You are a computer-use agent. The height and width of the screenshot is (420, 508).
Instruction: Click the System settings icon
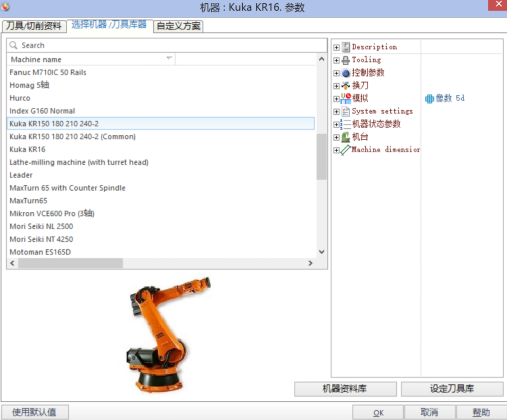(346, 111)
